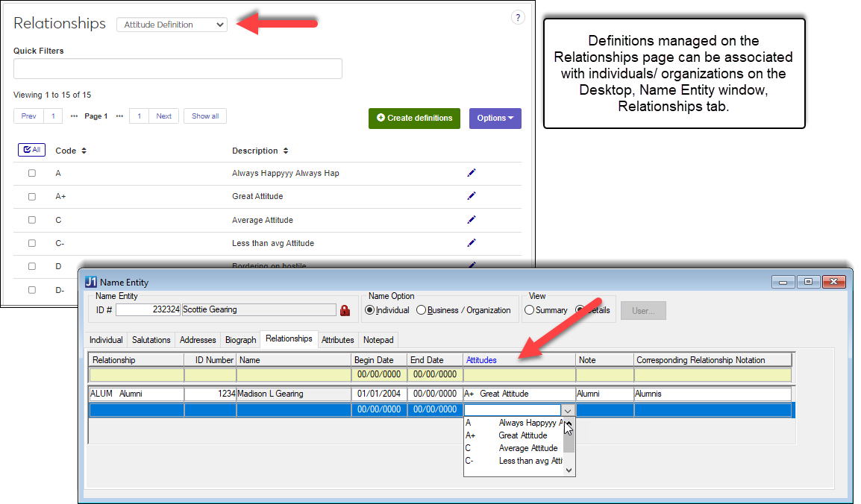Open the Attributes tab
Screen dimensions: 861x504
pyautogui.click(x=337, y=340)
